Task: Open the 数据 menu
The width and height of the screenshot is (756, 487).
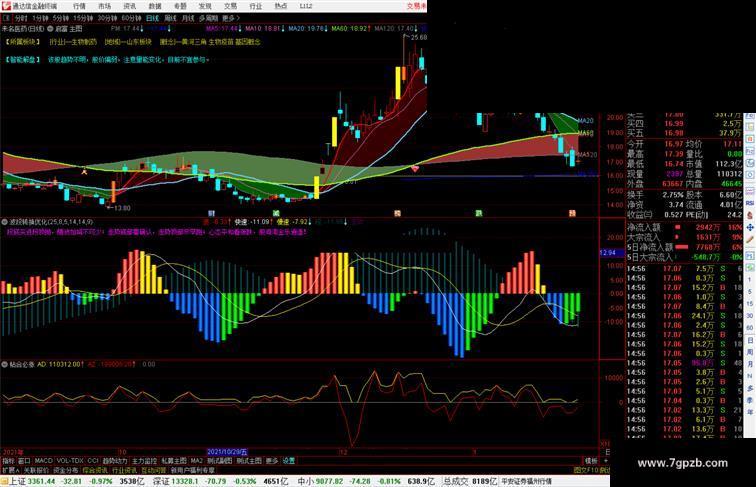Action: point(155,6)
